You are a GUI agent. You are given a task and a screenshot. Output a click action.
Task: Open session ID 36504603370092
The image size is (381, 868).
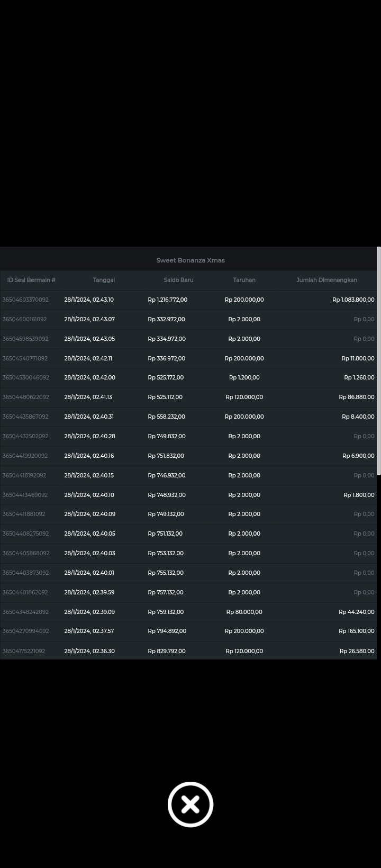coord(25,300)
